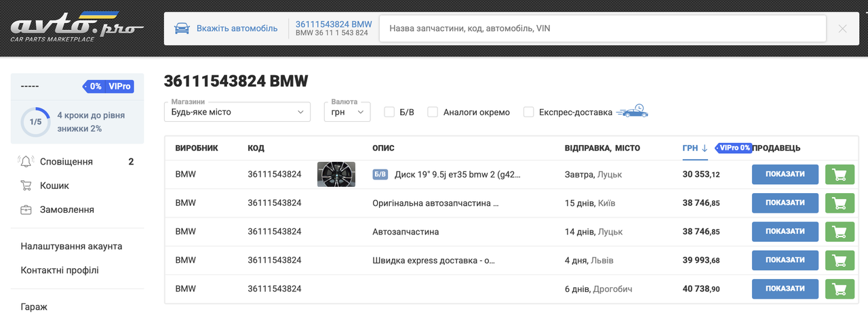Viewport: 868px width, 315px height.
Task: Open Кошик in sidebar
Action: click(x=54, y=186)
